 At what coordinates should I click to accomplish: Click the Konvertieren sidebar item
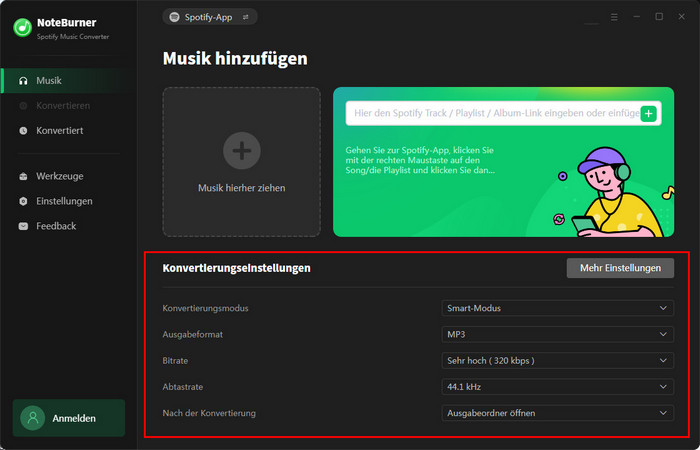[68, 106]
